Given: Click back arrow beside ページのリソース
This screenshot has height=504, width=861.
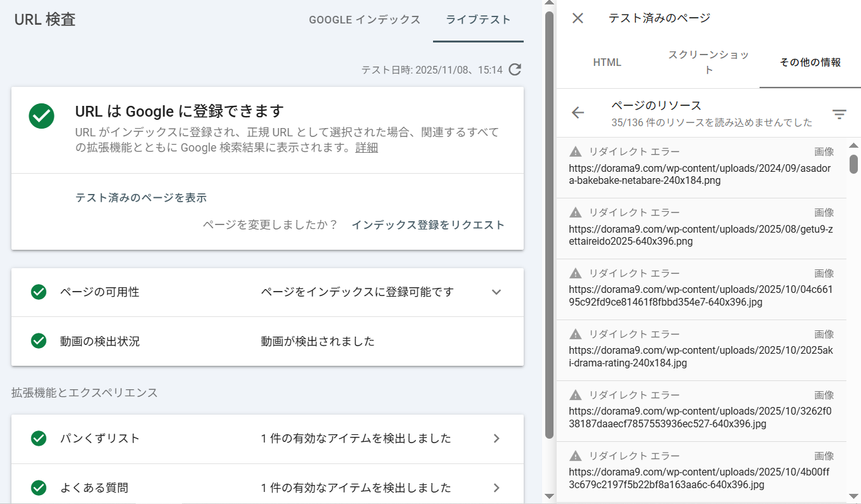Looking at the screenshot, I should pyautogui.click(x=578, y=113).
